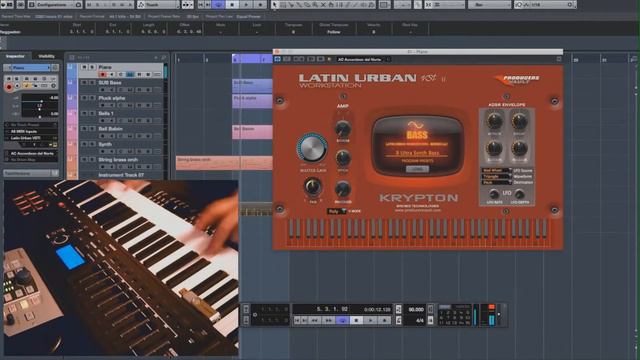
Task: Open the No Track Preset selector
Action: [31, 125]
